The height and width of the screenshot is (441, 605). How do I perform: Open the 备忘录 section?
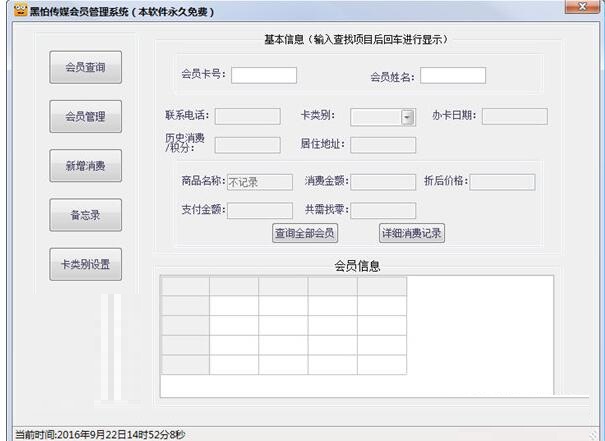(x=86, y=215)
